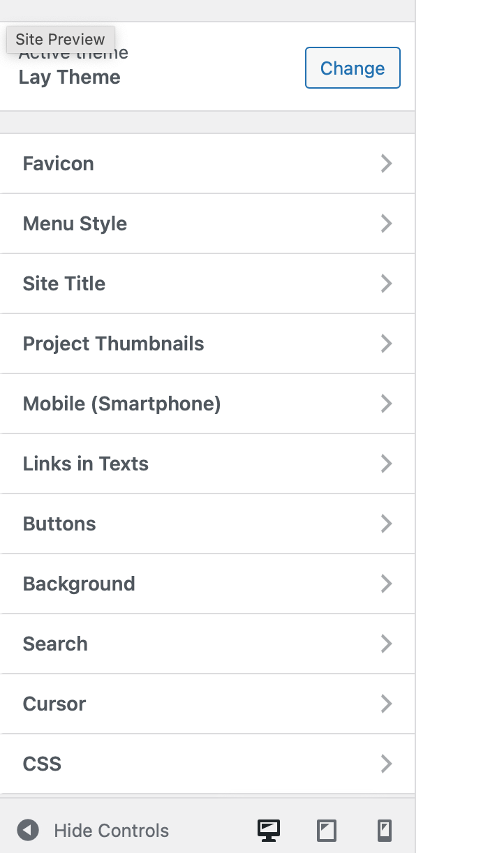This screenshot has width=504, height=853.
Task: Select the tablet preview icon
Action: click(326, 831)
